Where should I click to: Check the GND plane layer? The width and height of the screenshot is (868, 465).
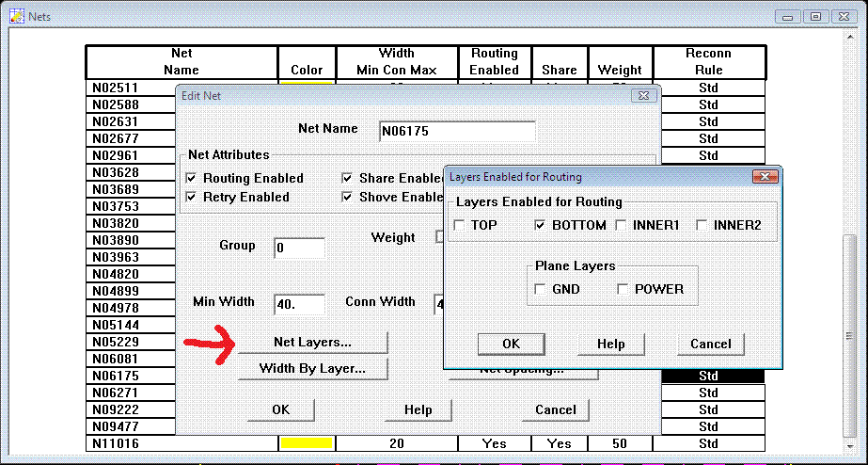coord(540,289)
